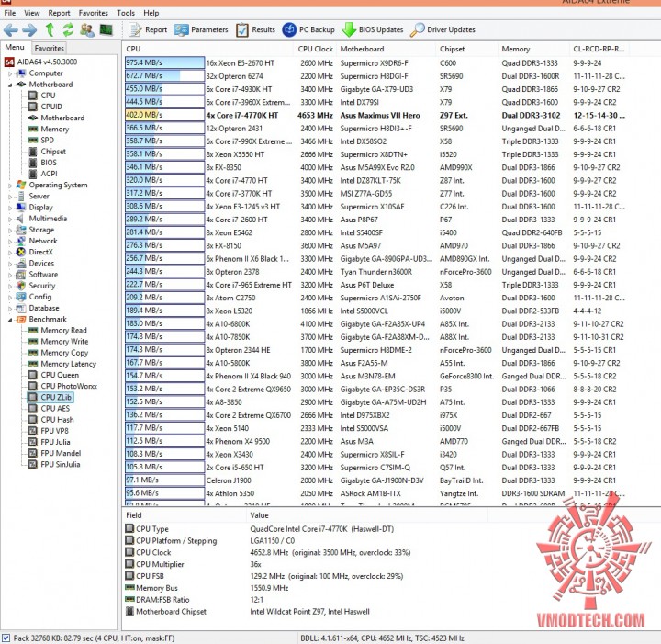Click the yellow 402.0 MB/s result bar
This screenshot has width=661, height=644.
tap(164, 115)
